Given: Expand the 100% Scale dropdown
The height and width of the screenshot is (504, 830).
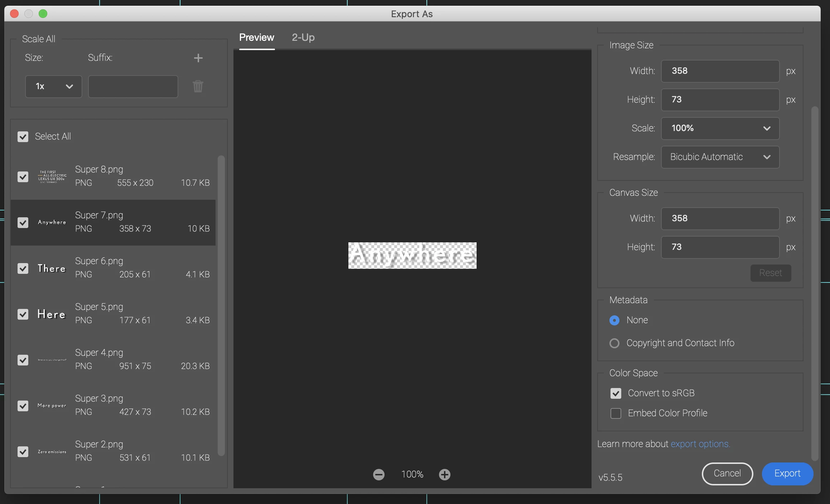Looking at the screenshot, I should (x=720, y=128).
